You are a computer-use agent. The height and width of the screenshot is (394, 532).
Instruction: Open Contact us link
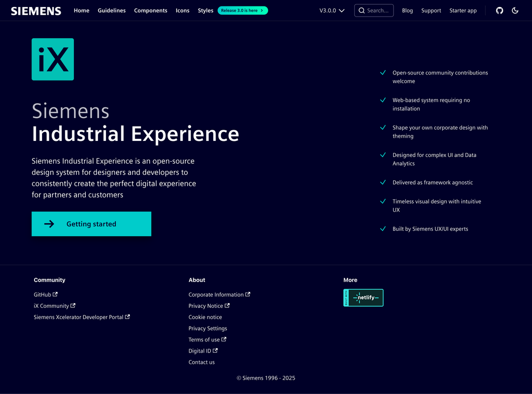pyautogui.click(x=202, y=362)
